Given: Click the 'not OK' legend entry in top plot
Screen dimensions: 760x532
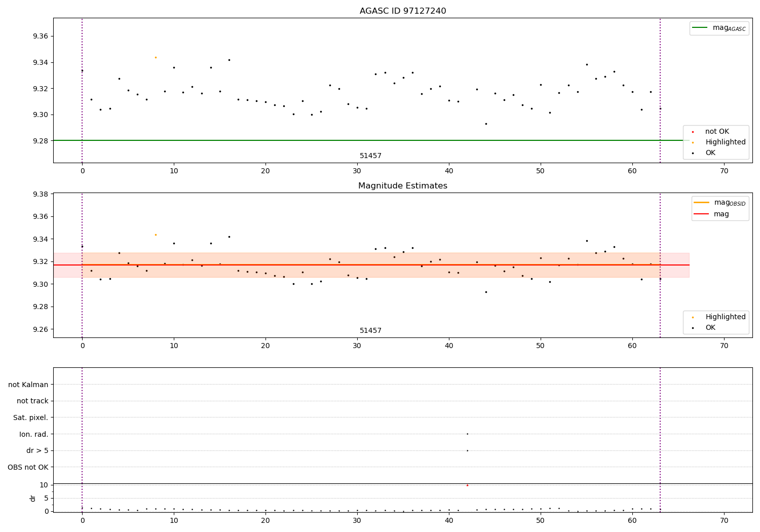Looking at the screenshot, I should 711,132.
